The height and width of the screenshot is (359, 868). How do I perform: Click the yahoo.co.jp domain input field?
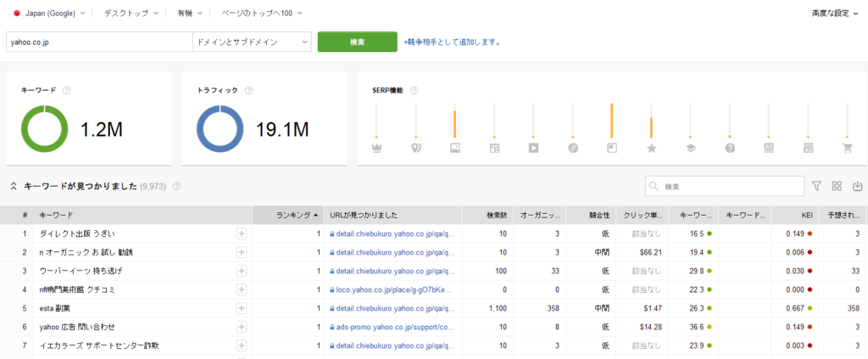(99, 42)
